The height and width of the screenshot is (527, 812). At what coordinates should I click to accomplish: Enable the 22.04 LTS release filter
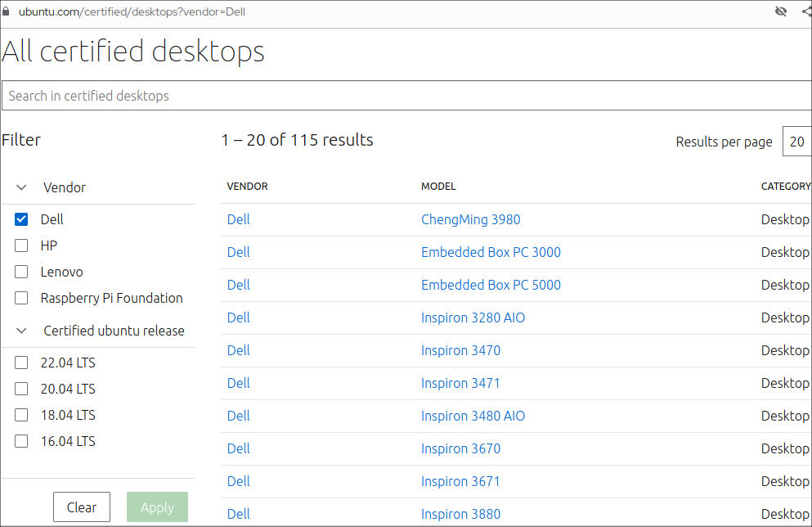[x=21, y=363]
